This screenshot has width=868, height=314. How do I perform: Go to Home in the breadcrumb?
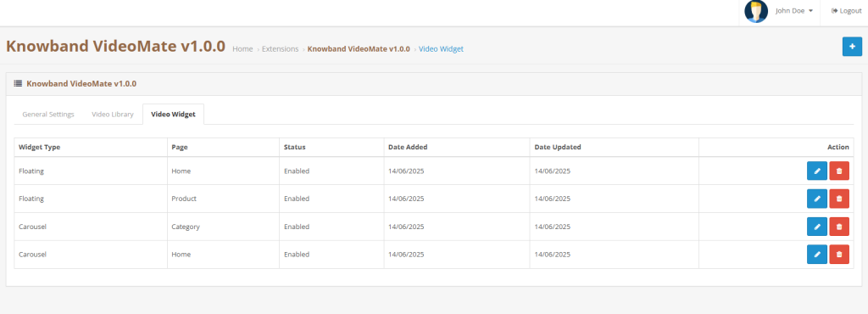(x=242, y=48)
